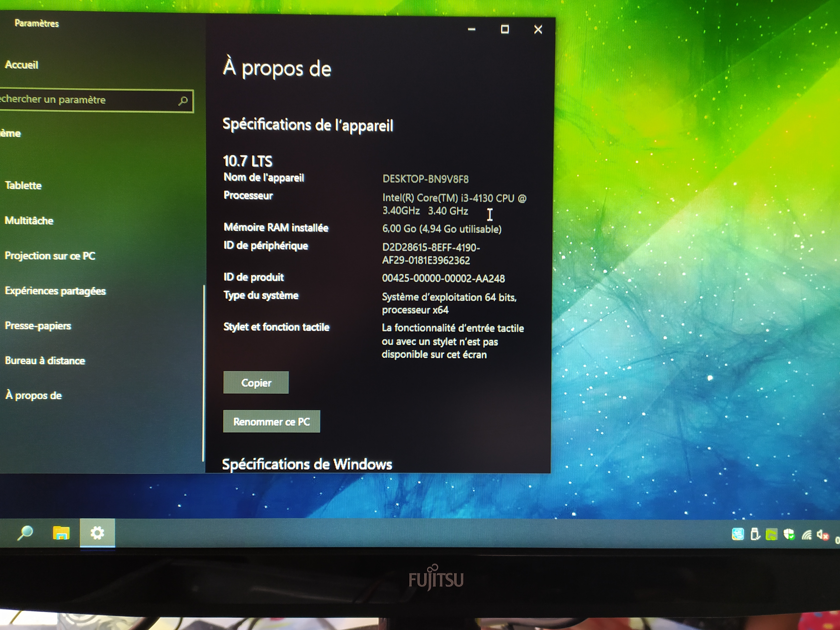Go to Projection sur ce PC

click(x=50, y=256)
